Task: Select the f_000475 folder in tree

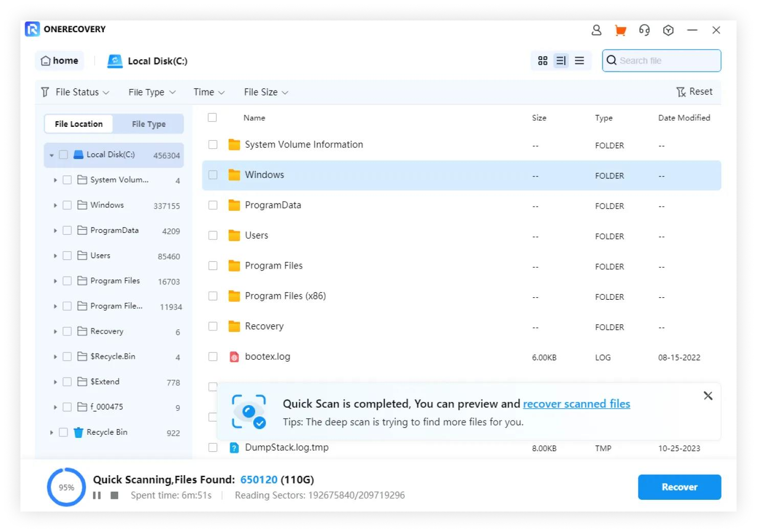Action: coord(114,407)
